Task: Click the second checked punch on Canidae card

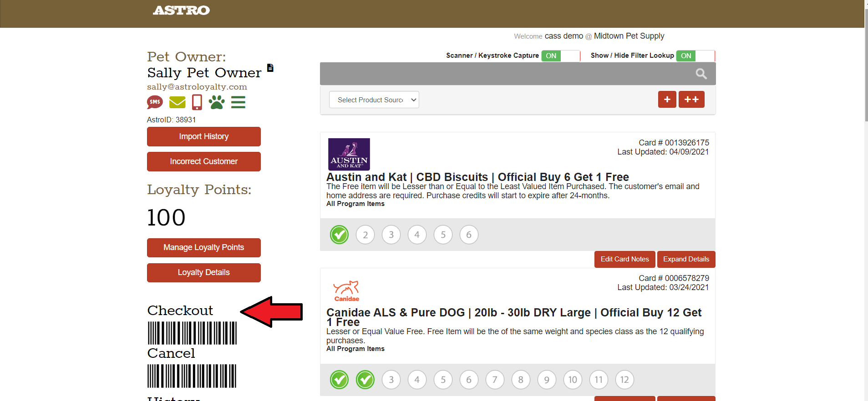Action: click(365, 380)
